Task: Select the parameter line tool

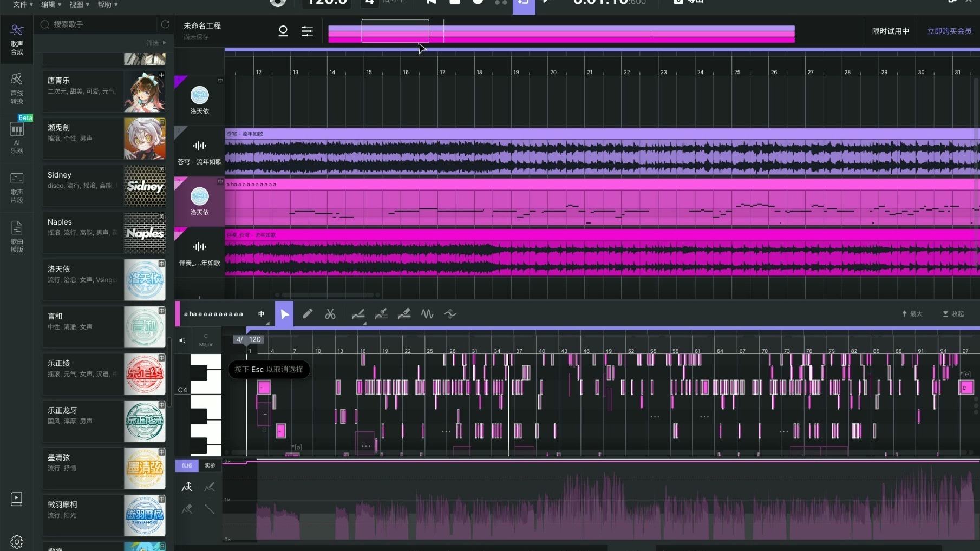Action: tap(210, 509)
